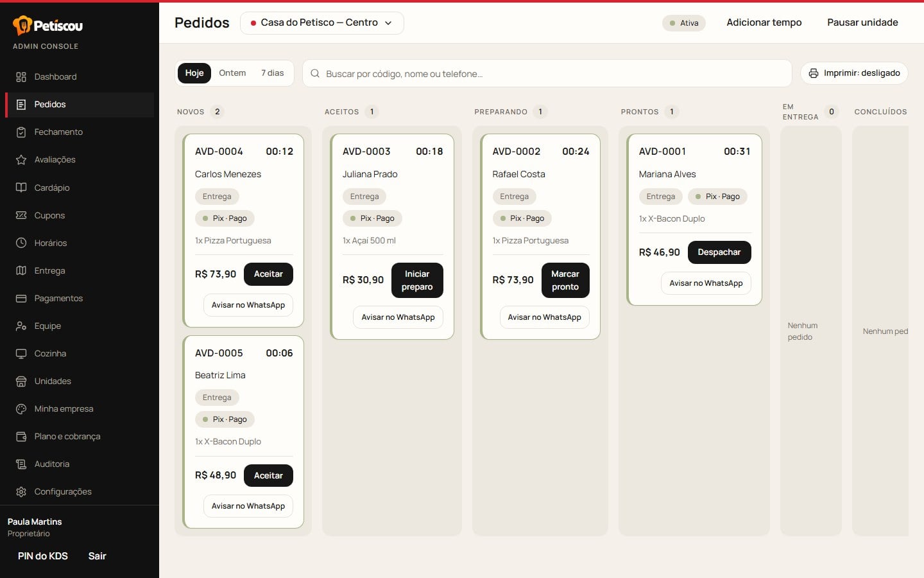
Task: Click the Horários clock icon
Action: [x=21, y=243]
